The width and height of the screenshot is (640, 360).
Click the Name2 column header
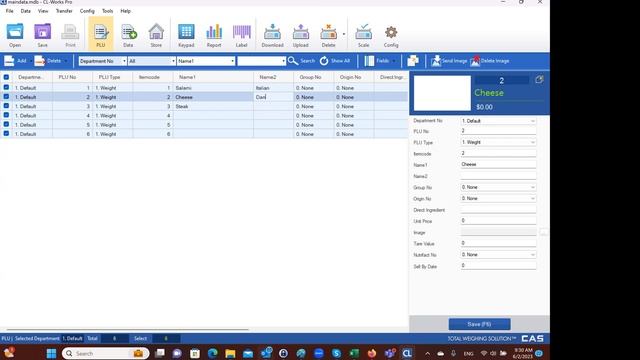(x=273, y=77)
